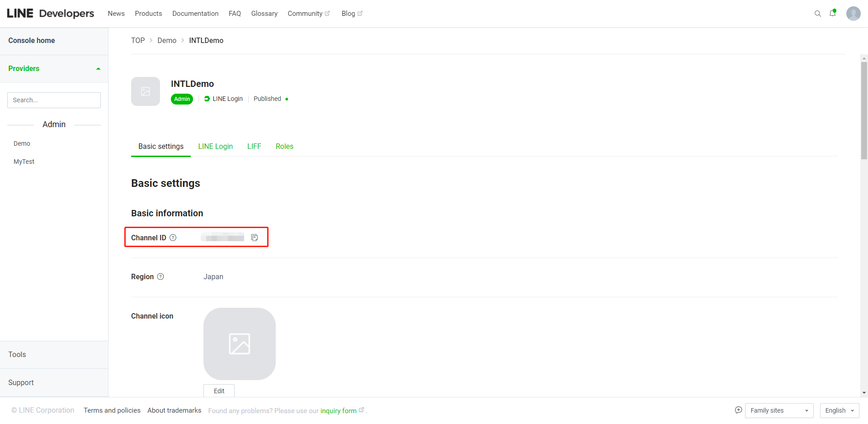Open the Blog external link
This screenshot has width=868, height=424.
(x=352, y=14)
